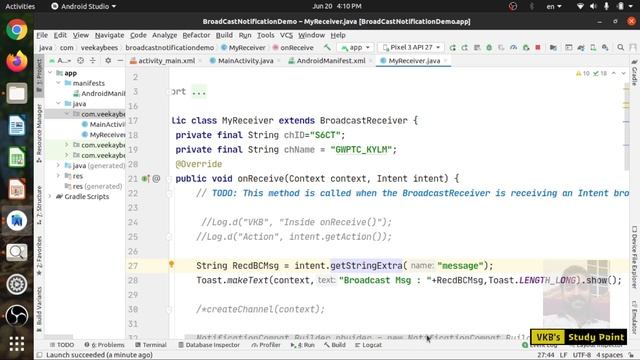Image resolution: width=640 pixels, height=360 pixels.
Task: Open the VCS menu
Action: (x=286, y=35)
